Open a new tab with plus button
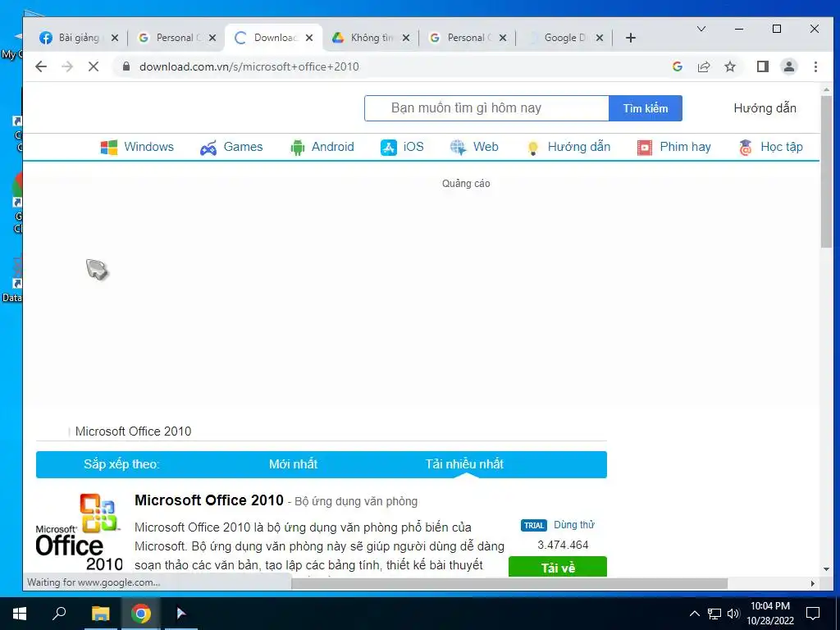840x630 pixels. coord(631,38)
